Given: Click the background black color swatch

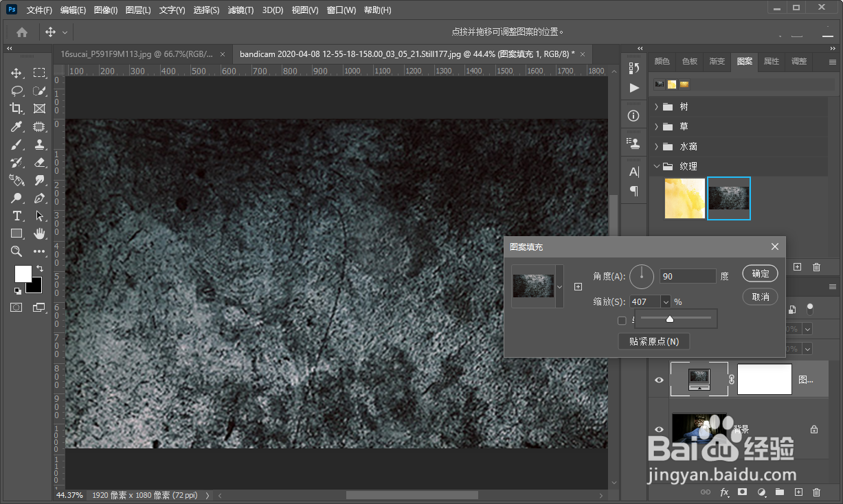Looking at the screenshot, I should (36, 286).
